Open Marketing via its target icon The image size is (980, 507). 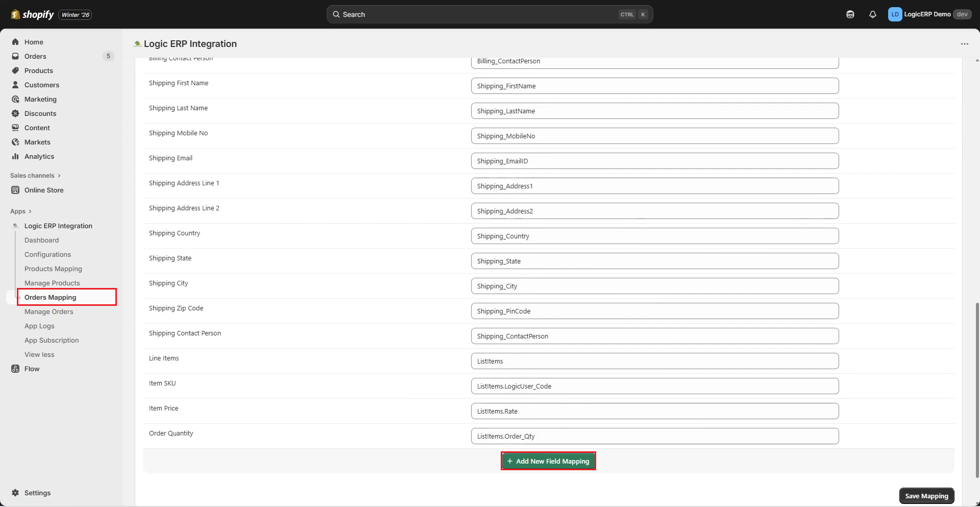coord(15,99)
